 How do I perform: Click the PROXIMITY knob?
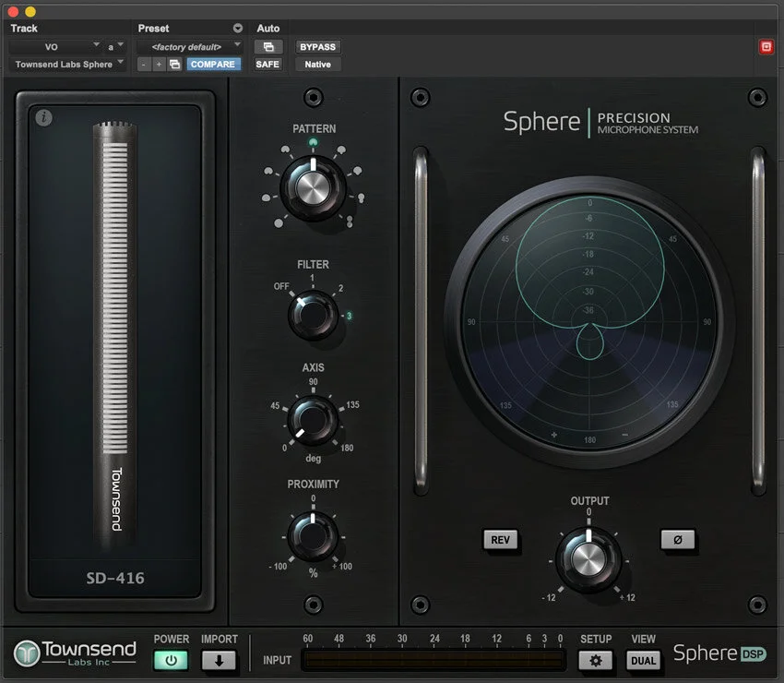pos(313,536)
